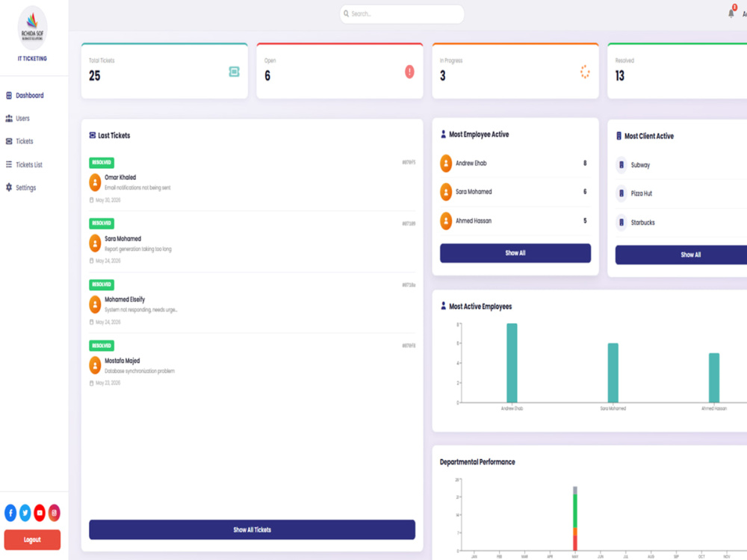Open ticket 'Email notifications not being sent'
The width and height of the screenshot is (747, 560).
tap(137, 187)
